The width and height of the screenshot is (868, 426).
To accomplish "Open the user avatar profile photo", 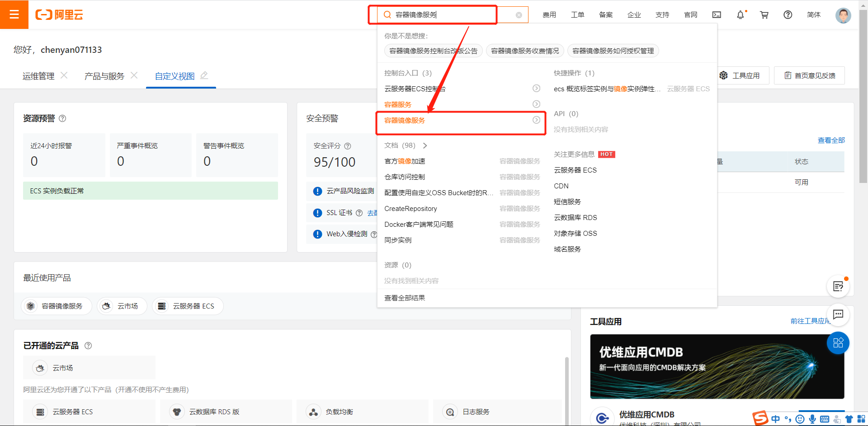I will 843,15.
